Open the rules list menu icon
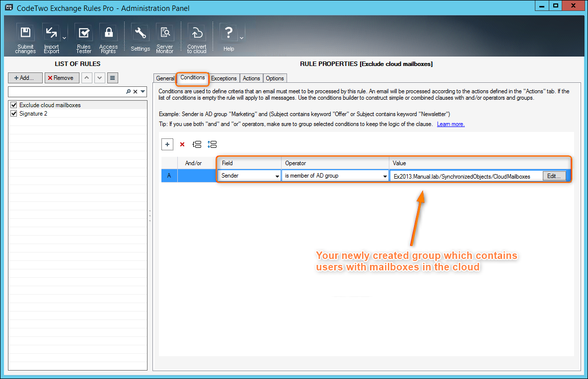This screenshot has width=588, height=379. 113,78
